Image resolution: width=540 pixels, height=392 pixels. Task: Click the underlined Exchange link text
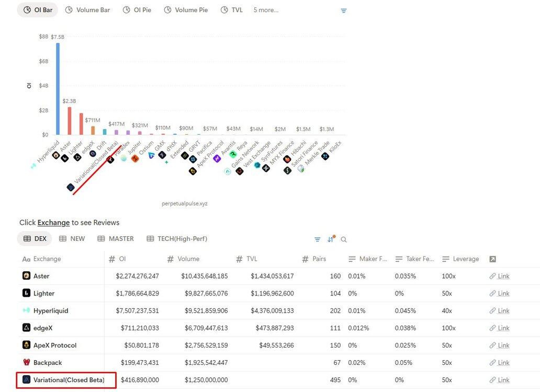click(53, 223)
